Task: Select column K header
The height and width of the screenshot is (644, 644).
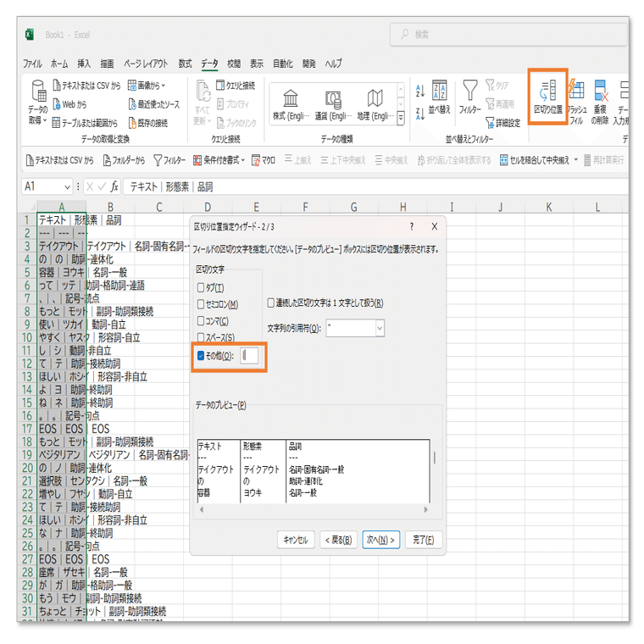Action: point(549,207)
